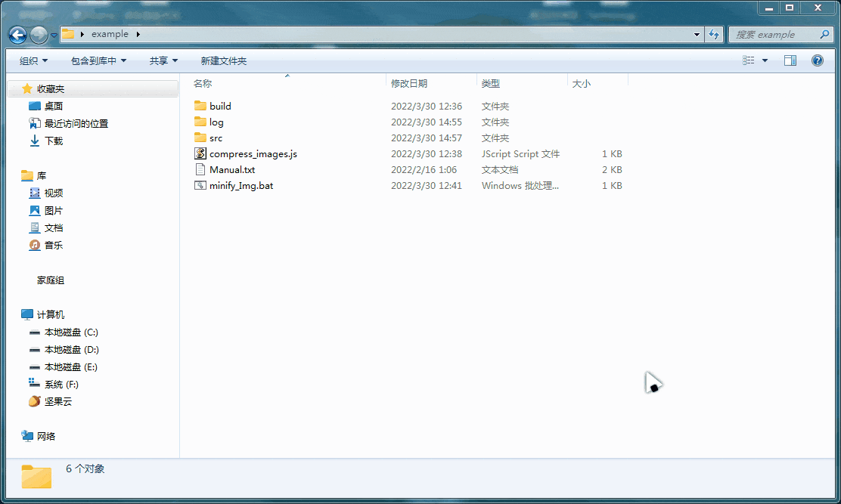841x504 pixels.
Task: Open 系统 (F:) drive
Action: [62, 385]
